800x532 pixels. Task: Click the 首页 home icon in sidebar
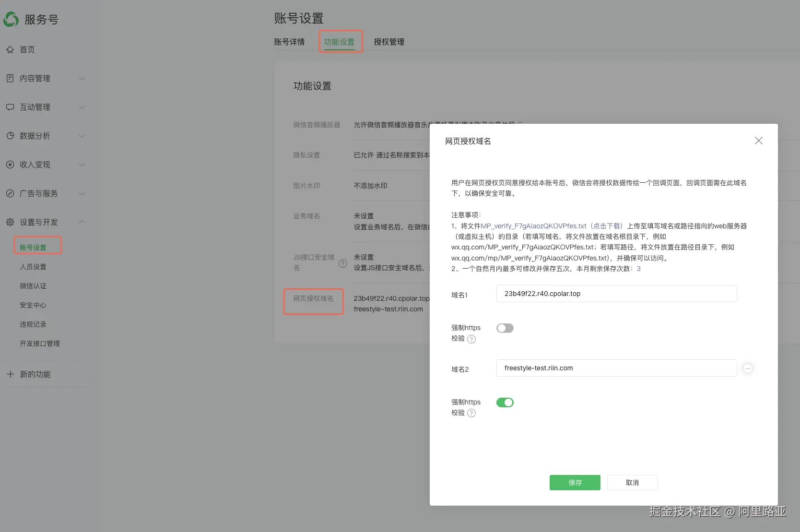tap(10, 49)
